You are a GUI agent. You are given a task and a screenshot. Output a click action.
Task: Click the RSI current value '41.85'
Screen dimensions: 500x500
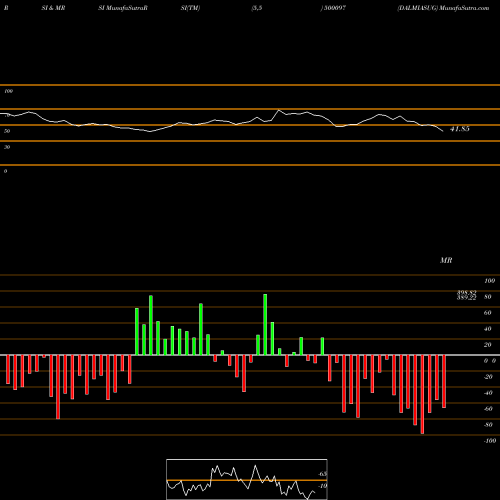tap(460, 129)
